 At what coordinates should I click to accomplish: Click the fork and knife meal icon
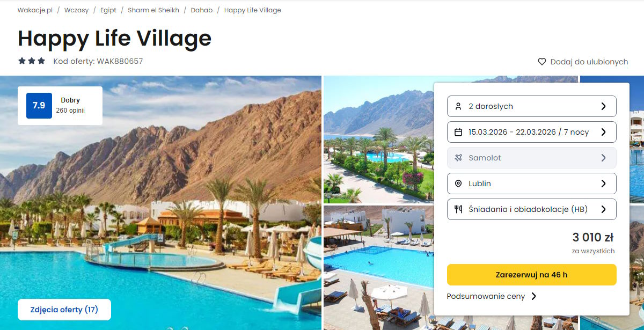(x=458, y=209)
